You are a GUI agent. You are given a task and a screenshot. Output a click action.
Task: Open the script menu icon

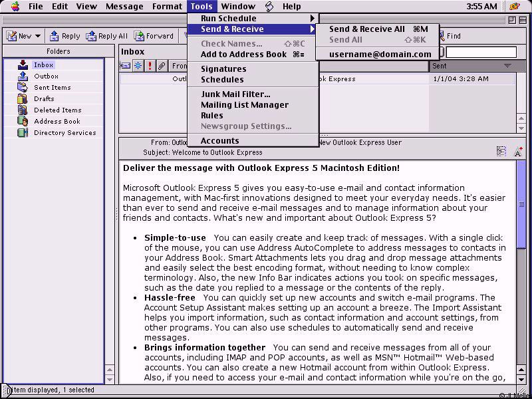269,7
